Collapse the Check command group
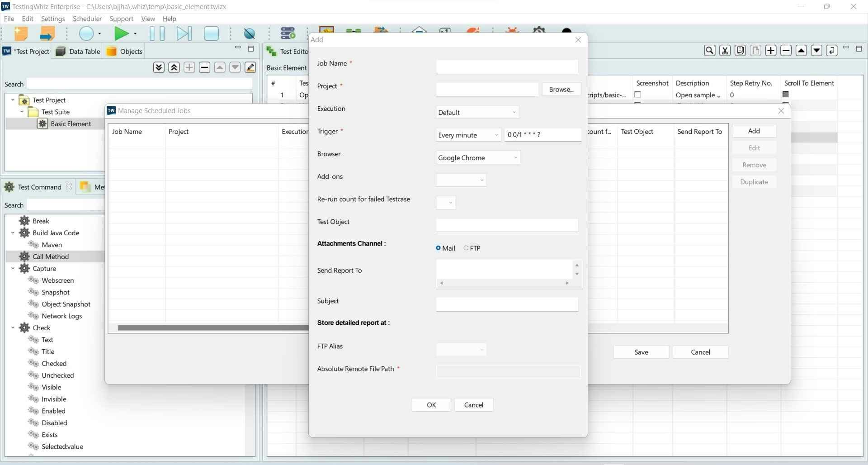 pyautogui.click(x=13, y=328)
